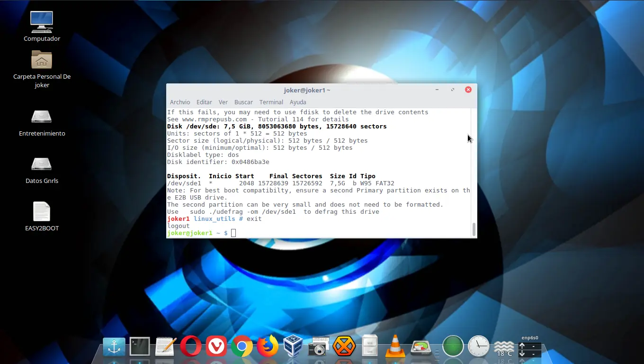Start Firefox from the dock
The width and height of the screenshot is (644, 364).
click(268, 347)
